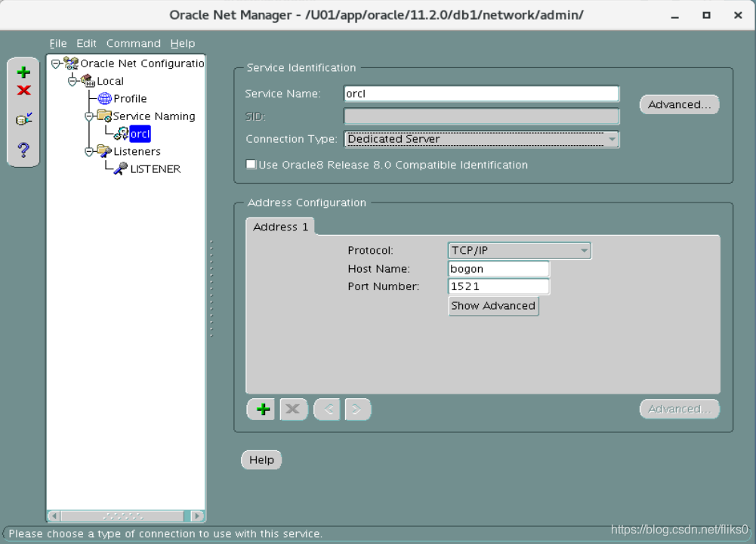This screenshot has width=756, height=544.
Task: Click the test service connection icon
Action: [23, 119]
